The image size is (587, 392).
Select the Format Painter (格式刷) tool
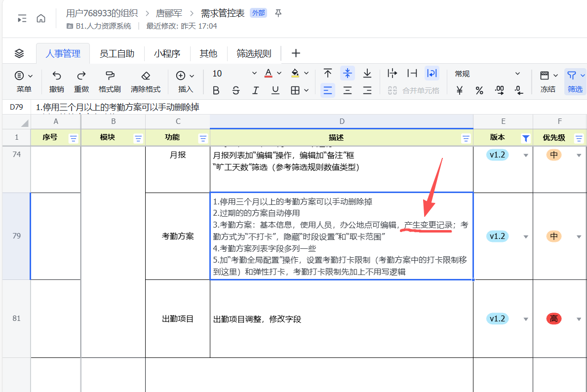[110, 76]
